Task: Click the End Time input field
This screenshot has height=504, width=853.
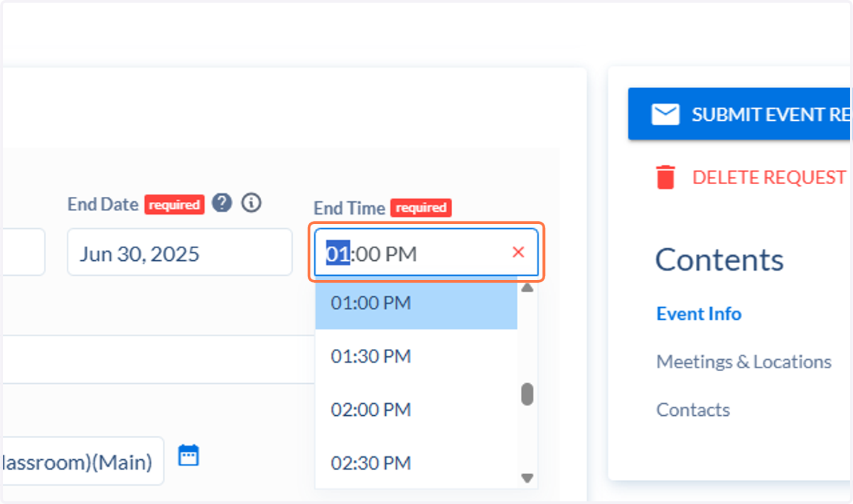Action: coord(426,252)
